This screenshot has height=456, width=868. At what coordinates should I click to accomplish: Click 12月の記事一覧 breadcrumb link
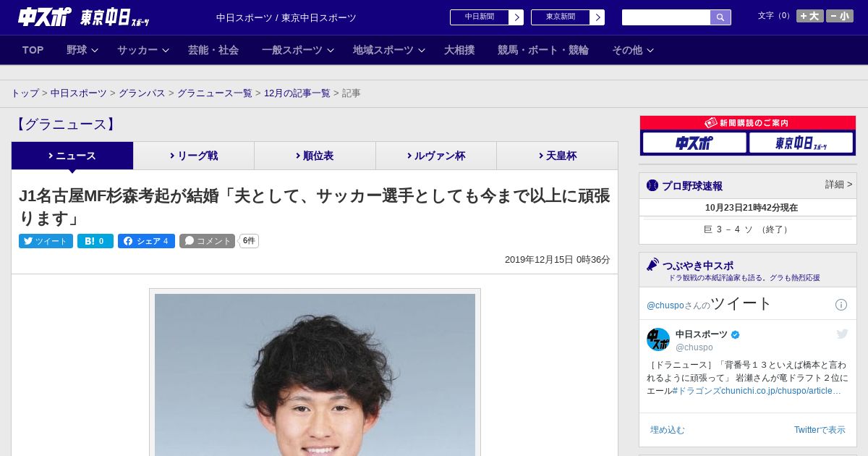(297, 93)
